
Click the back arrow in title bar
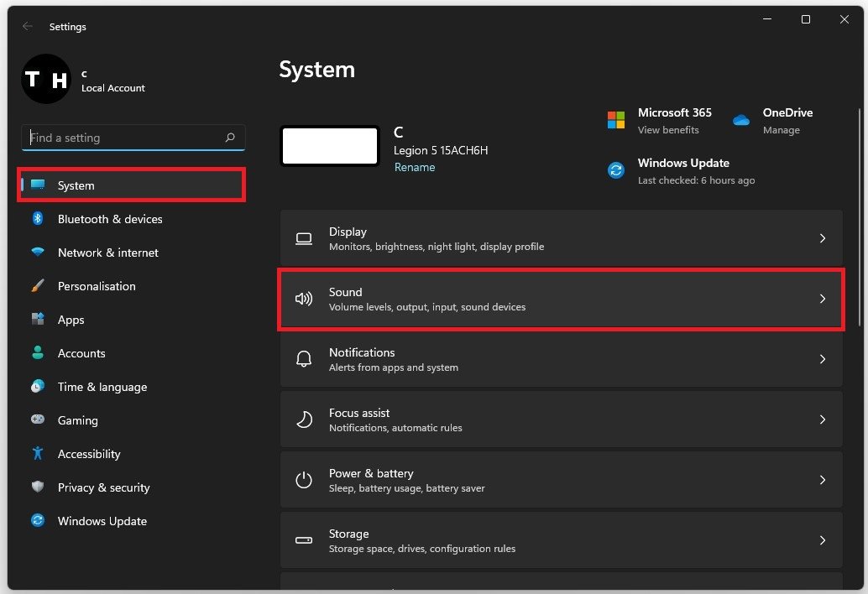pos(28,27)
